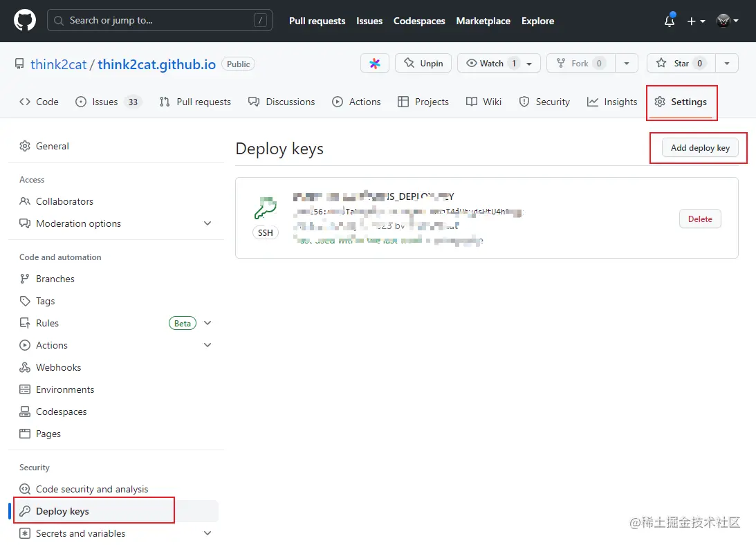Click the Beta label next to Rules

click(x=182, y=323)
